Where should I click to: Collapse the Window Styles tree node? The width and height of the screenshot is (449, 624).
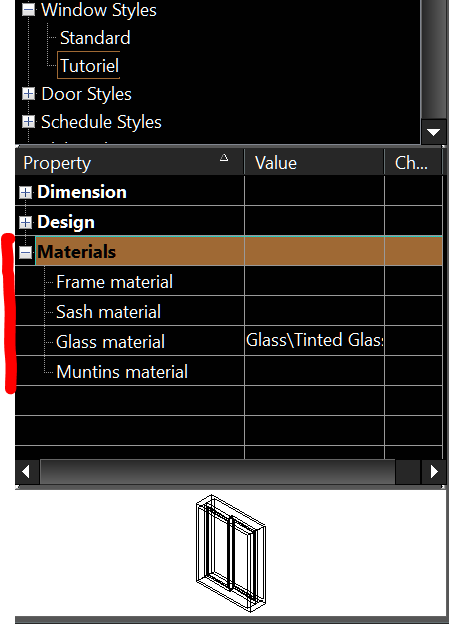click(28, 10)
